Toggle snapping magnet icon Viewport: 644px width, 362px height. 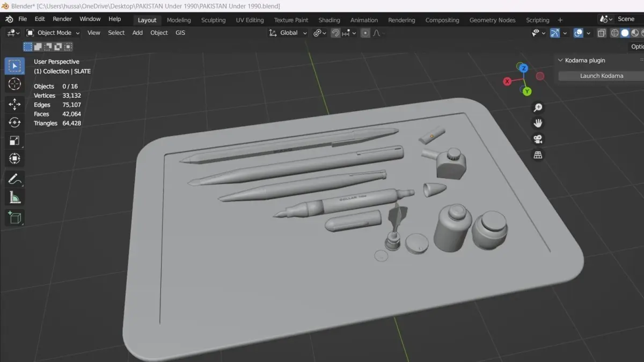pyautogui.click(x=336, y=33)
